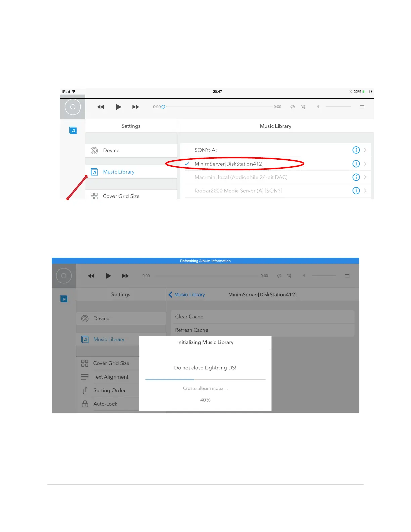Music Library row in bottom settings list

click(x=108, y=339)
